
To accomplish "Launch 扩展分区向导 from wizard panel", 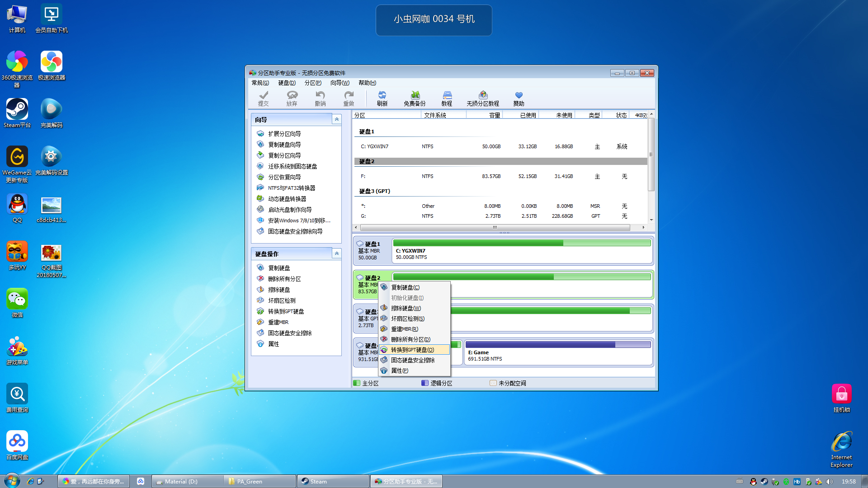I will (284, 134).
